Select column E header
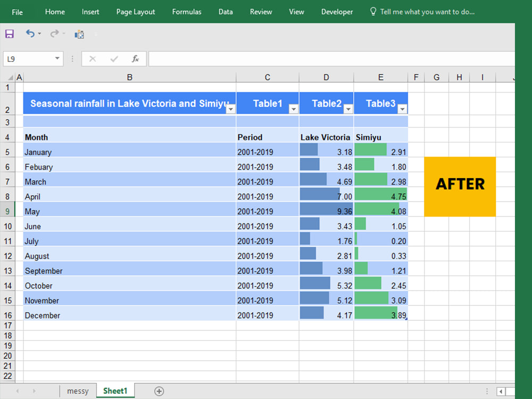 pos(381,77)
